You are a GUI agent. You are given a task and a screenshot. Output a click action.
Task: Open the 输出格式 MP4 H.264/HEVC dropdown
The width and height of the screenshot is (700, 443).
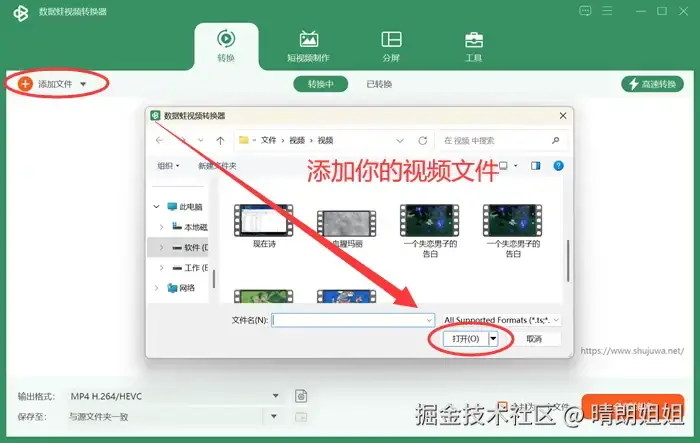click(x=174, y=396)
